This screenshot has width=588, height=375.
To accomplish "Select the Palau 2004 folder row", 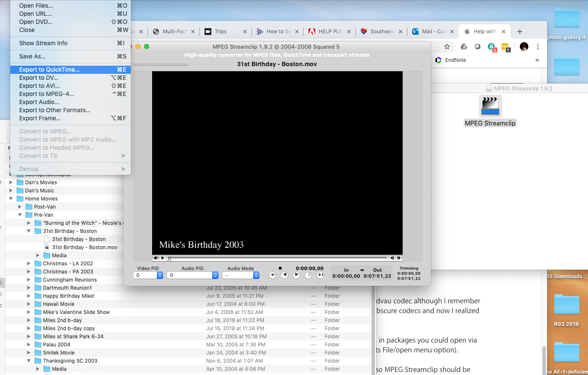I will 187,345.
